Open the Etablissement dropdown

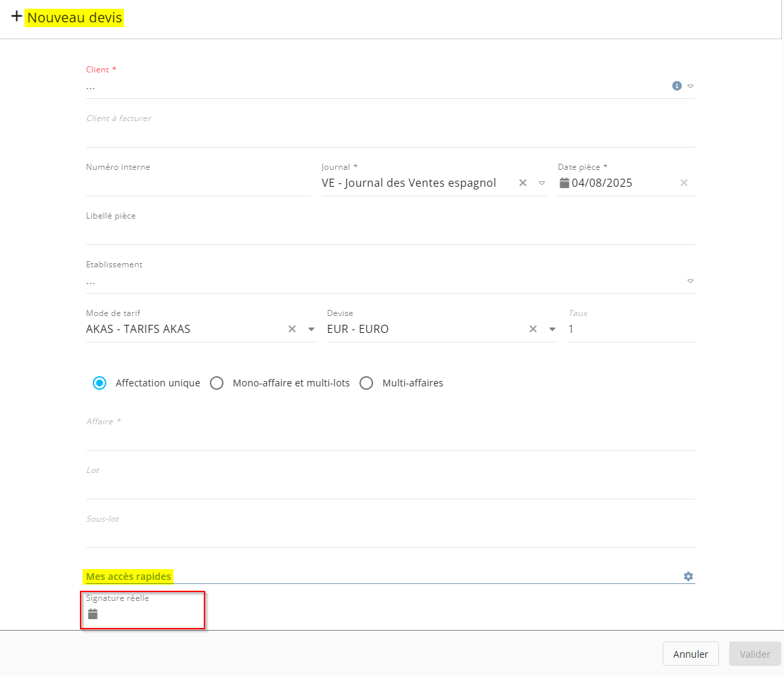point(691,281)
